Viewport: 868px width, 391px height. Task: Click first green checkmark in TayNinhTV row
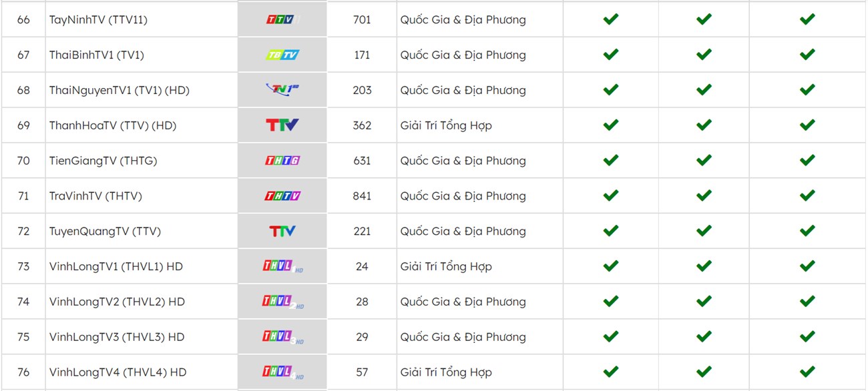[x=610, y=19]
